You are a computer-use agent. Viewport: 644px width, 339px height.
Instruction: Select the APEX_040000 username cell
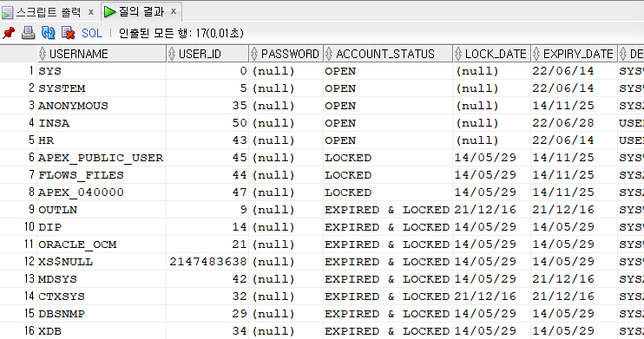click(102, 192)
